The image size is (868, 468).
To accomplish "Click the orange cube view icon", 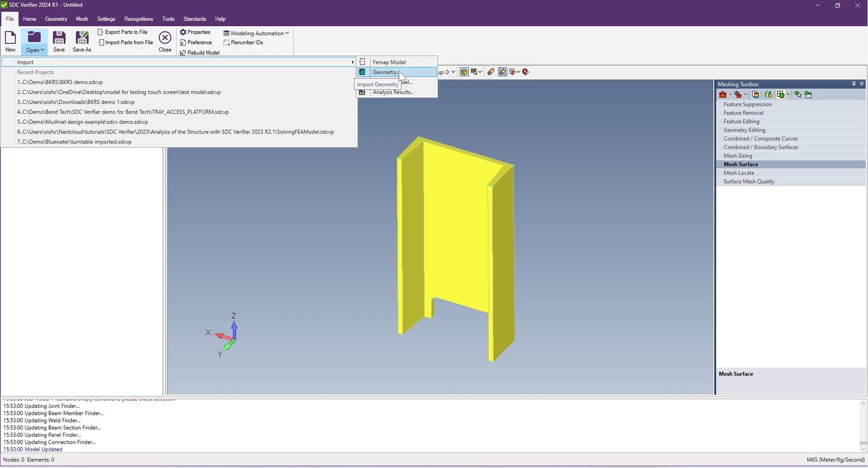I will 464,72.
